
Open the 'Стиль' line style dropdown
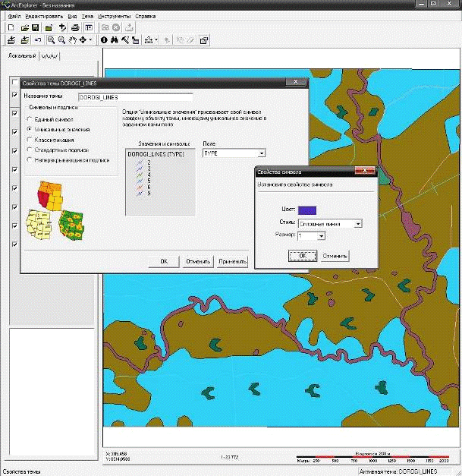357,223
